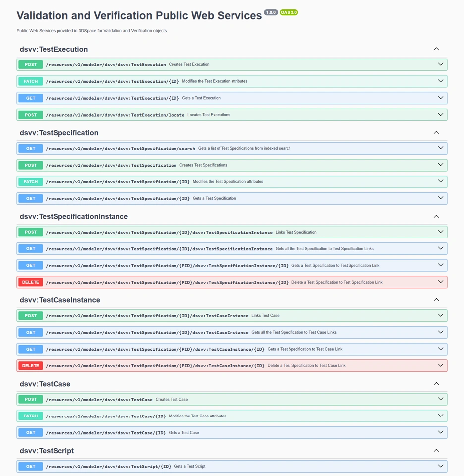Click POST badge for Links Test Case
The image size is (464, 476).
(31, 316)
